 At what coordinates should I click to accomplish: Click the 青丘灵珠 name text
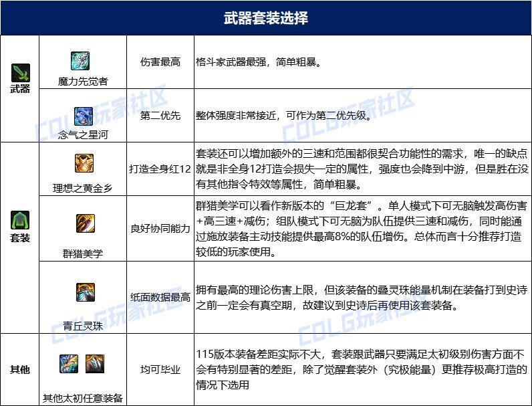click(83, 326)
